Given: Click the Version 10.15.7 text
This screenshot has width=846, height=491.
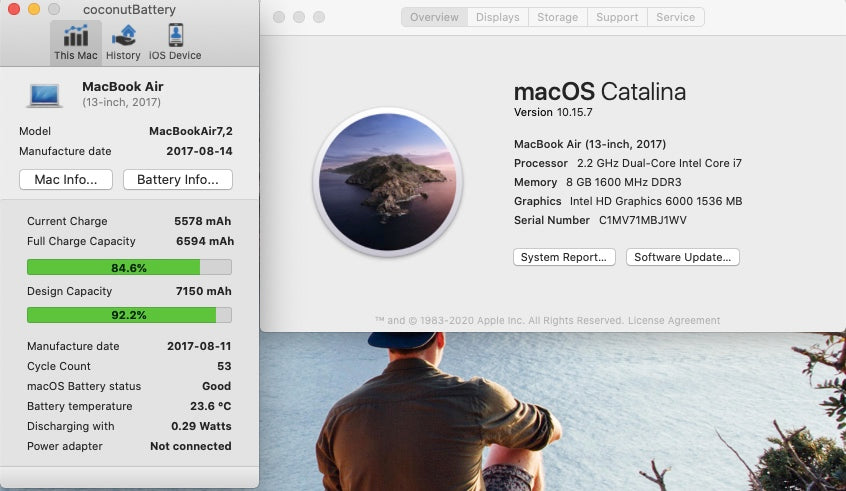Looking at the screenshot, I should (553, 112).
